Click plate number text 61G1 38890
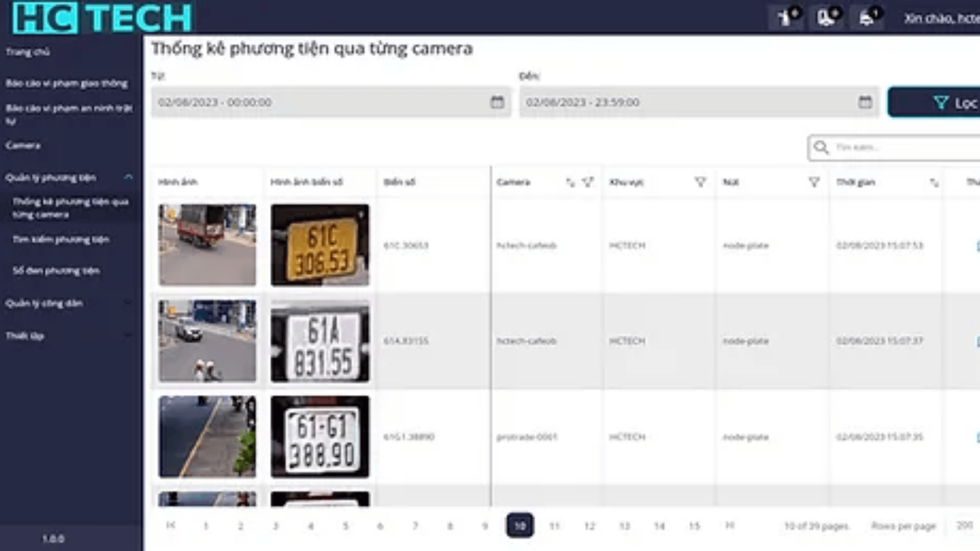980x551 pixels. point(409,437)
